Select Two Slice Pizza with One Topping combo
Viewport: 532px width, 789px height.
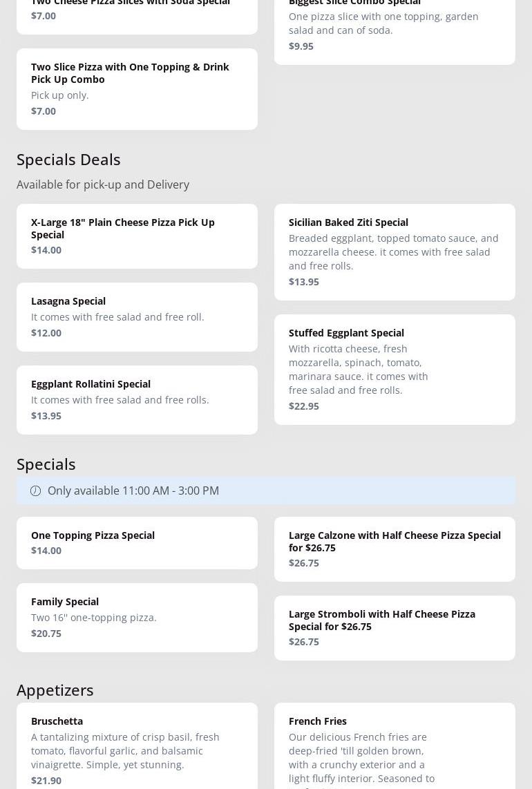point(137,88)
